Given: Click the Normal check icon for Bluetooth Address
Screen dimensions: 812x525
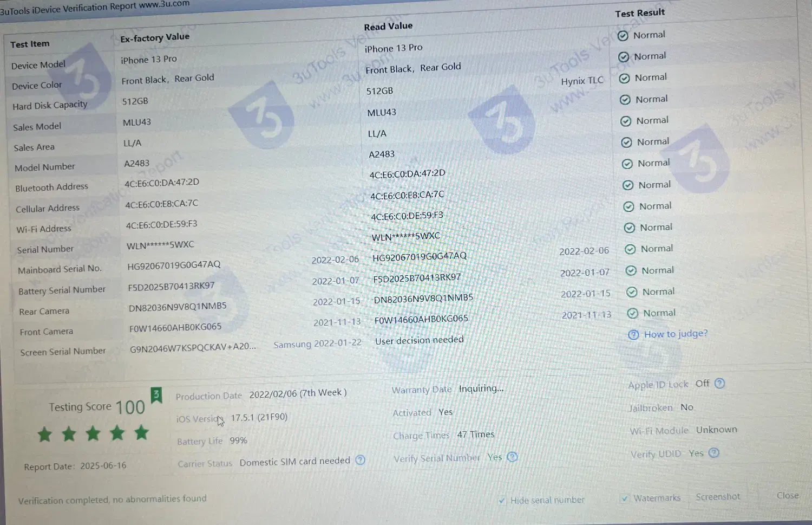Looking at the screenshot, I should point(627,164).
